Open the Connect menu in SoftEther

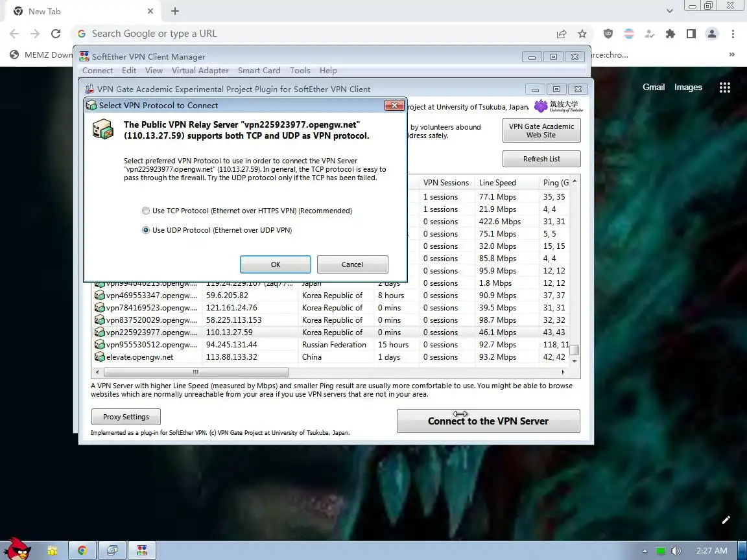point(98,71)
